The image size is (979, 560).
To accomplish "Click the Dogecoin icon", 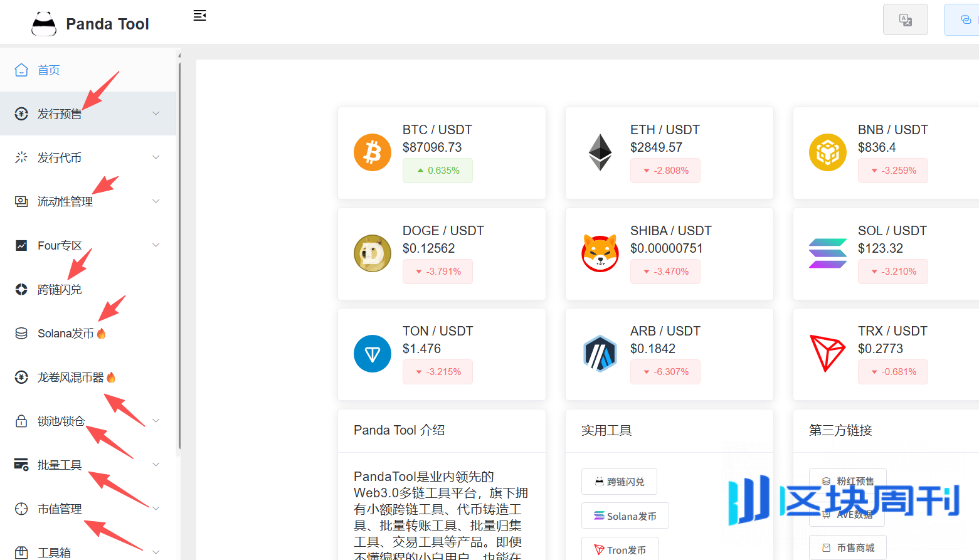I will pos(373,253).
